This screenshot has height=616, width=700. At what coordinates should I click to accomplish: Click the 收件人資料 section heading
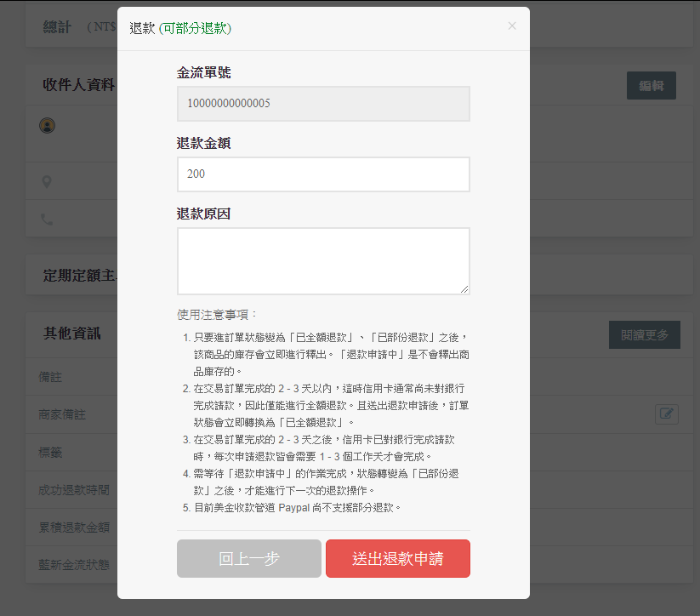pyautogui.click(x=79, y=84)
